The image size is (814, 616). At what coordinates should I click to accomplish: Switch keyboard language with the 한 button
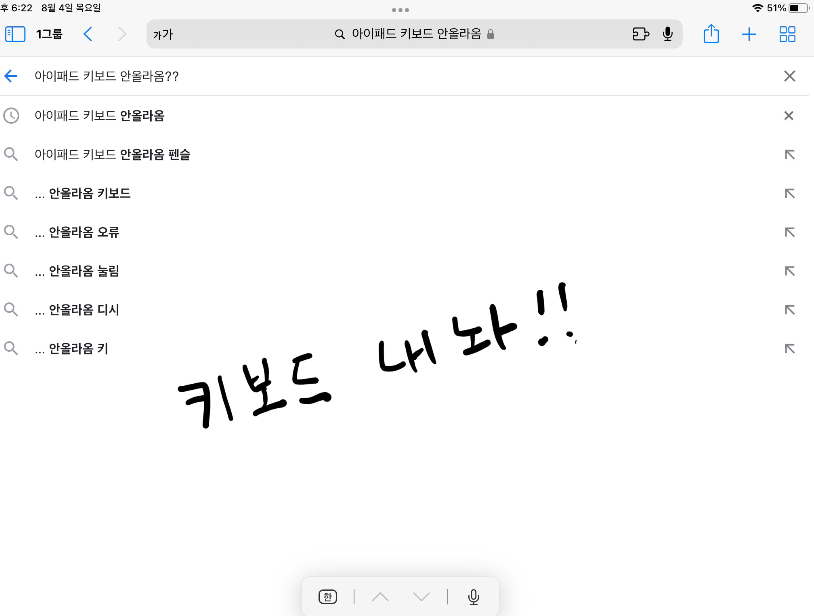click(328, 597)
